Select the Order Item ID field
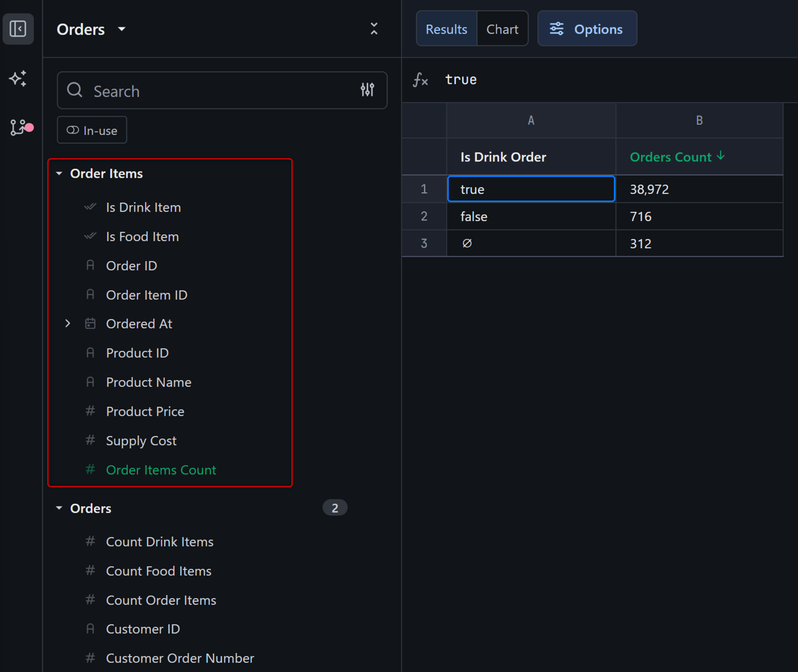Screen dimensions: 798x672 pos(147,295)
